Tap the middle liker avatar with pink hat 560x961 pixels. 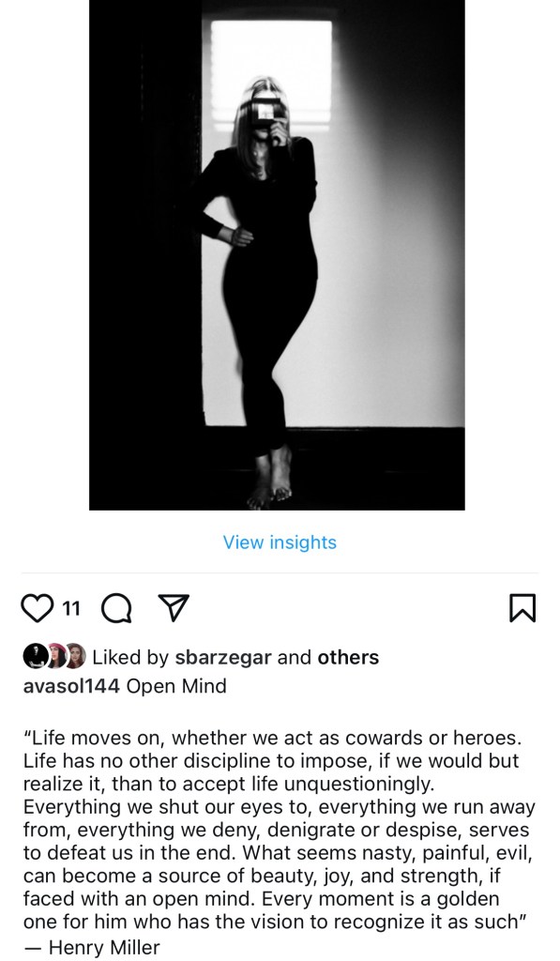point(55,656)
